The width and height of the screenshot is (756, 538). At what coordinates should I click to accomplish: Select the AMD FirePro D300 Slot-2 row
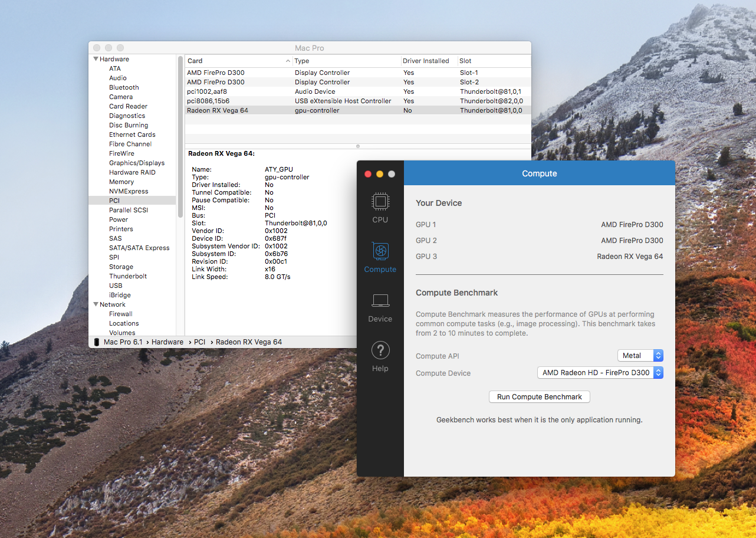coord(358,82)
